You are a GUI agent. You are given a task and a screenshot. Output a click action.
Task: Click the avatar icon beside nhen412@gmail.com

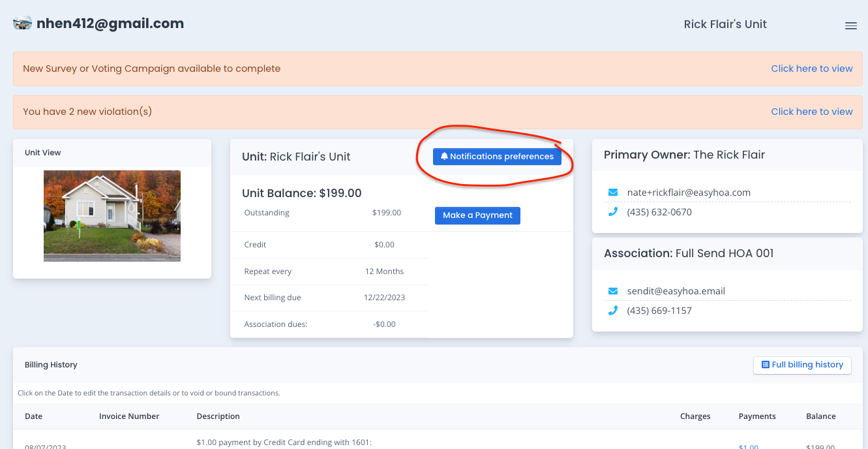[x=23, y=23]
